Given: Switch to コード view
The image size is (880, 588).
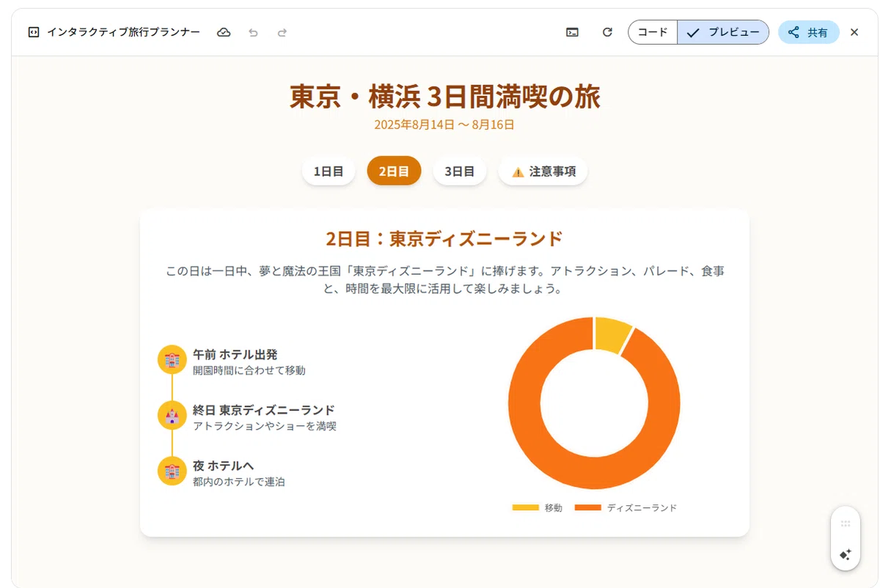Looking at the screenshot, I should tap(653, 32).
